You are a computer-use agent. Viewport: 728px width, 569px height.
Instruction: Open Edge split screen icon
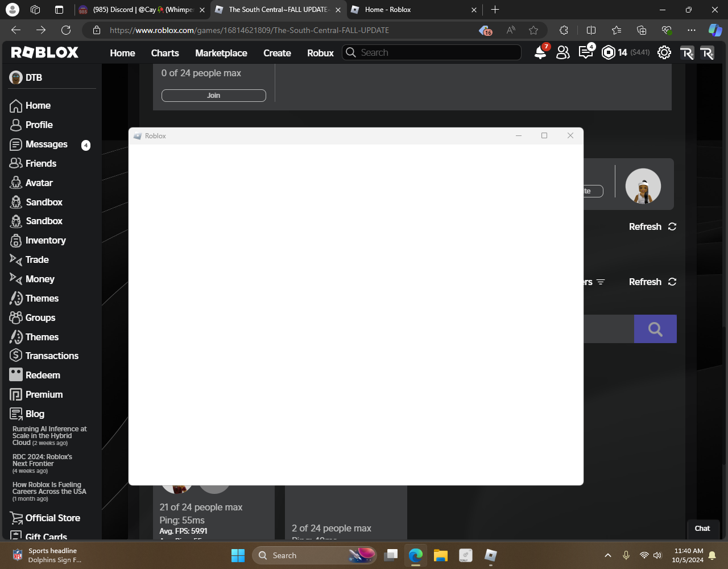591,30
